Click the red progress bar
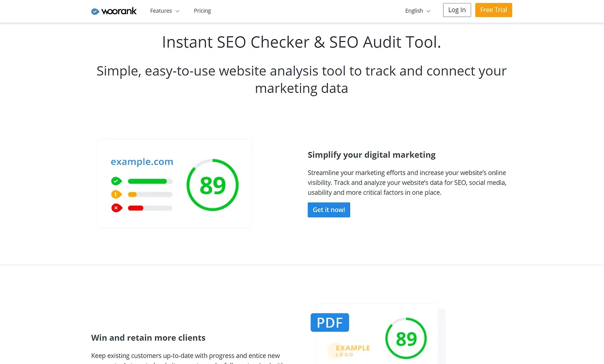 135,208
